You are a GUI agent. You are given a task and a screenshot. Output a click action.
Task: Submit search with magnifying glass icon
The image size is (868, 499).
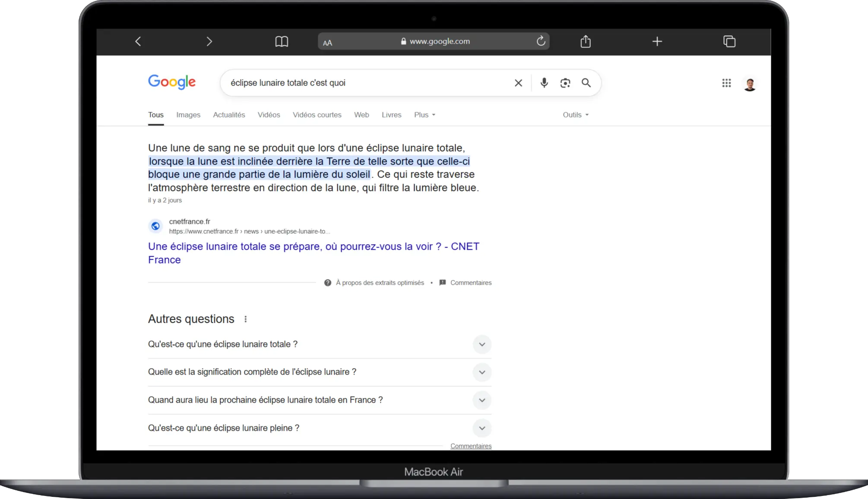point(586,83)
